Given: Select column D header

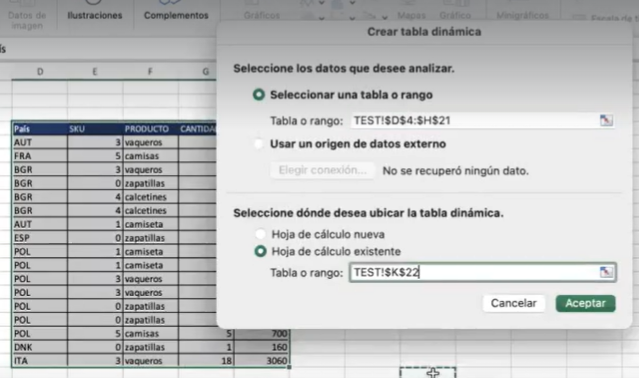Looking at the screenshot, I should [x=40, y=72].
